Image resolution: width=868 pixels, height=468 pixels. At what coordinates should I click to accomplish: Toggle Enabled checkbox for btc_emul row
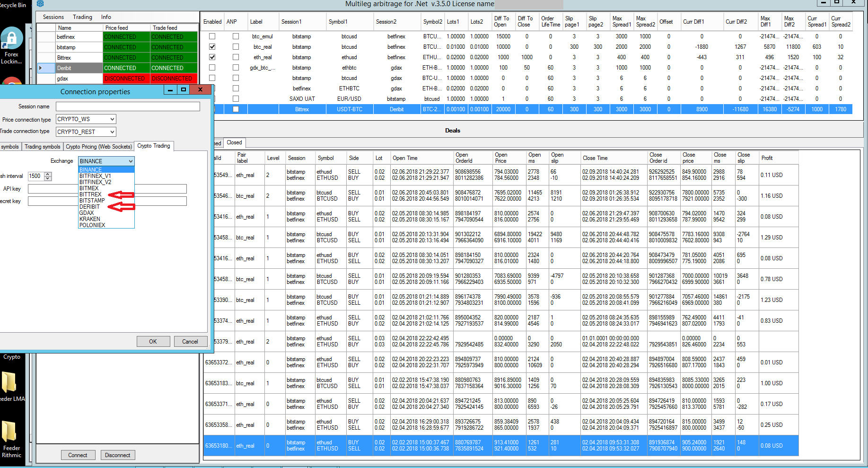pos(212,36)
